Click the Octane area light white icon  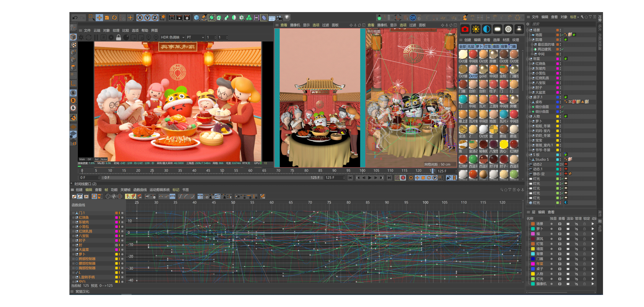pos(497,29)
